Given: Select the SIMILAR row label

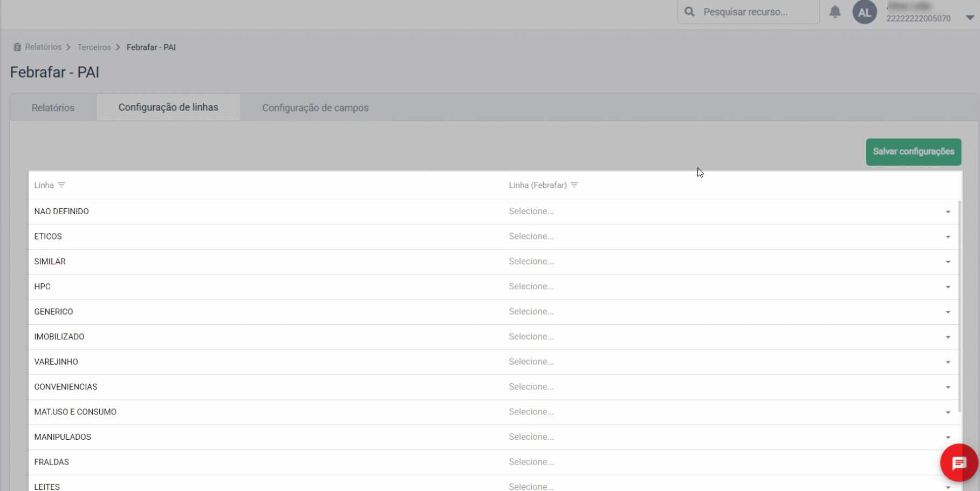Looking at the screenshot, I should (50, 262).
